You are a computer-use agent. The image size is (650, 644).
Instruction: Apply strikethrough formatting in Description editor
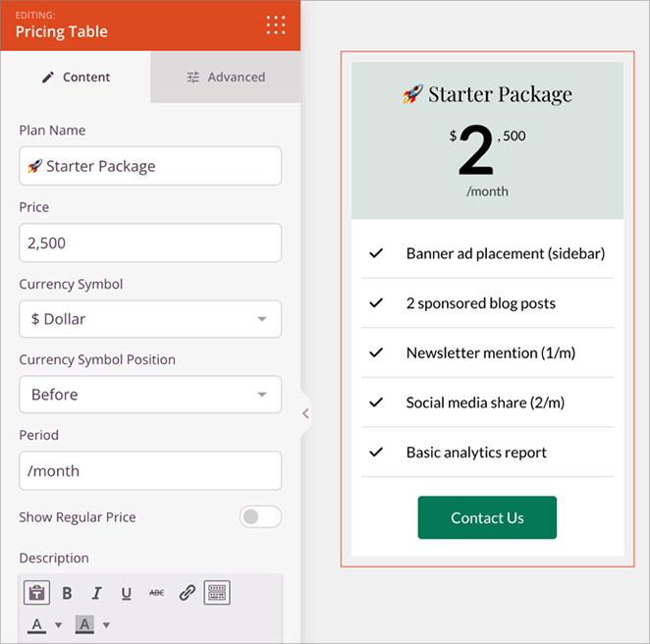pos(157,593)
